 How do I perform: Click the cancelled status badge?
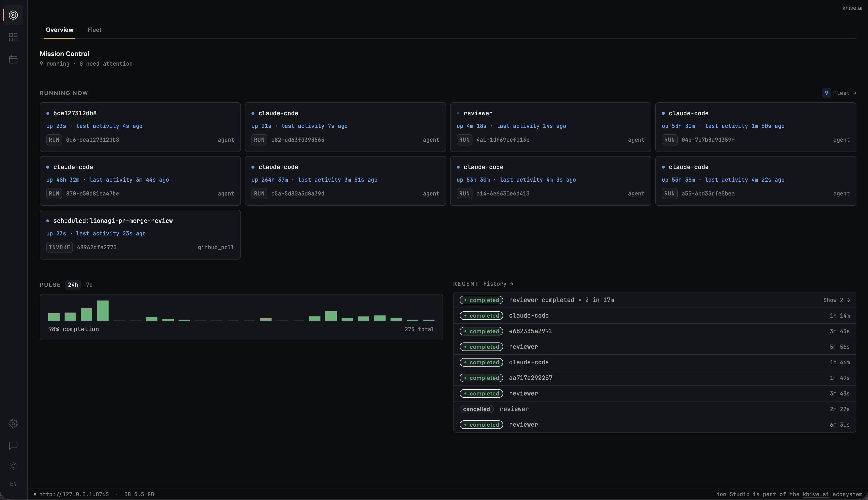coord(476,409)
